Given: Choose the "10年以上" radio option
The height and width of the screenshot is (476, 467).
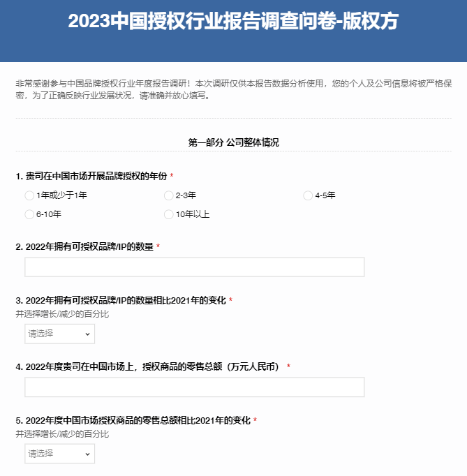Looking at the screenshot, I should [x=169, y=214].
